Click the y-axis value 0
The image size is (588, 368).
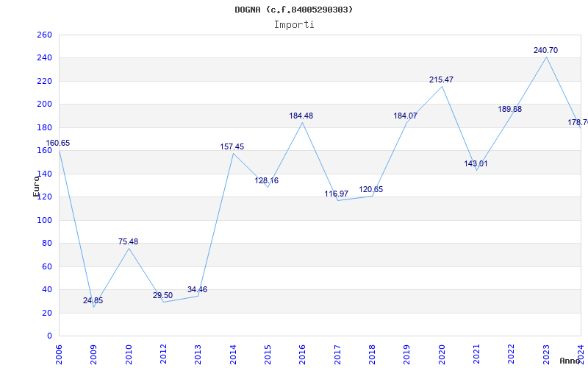point(49,336)
